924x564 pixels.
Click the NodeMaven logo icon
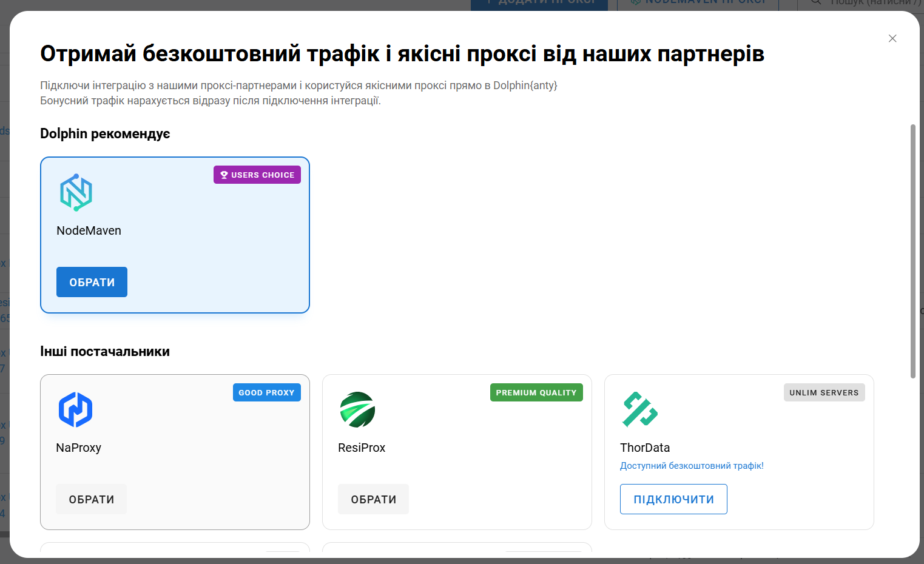(x=76, y=193)
